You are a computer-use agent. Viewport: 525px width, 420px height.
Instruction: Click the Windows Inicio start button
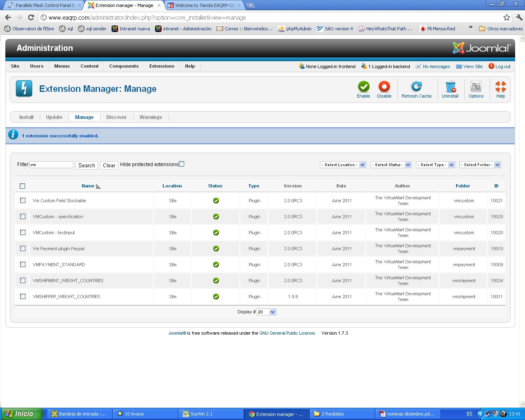coord(21,414)
